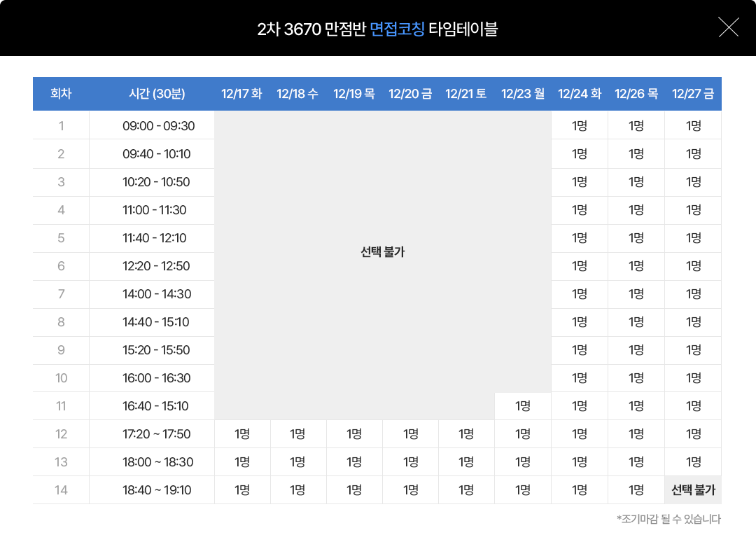Click the large 선택 불가 unavailable area
This screenshot has width=756, height=542.
point(382,252)
